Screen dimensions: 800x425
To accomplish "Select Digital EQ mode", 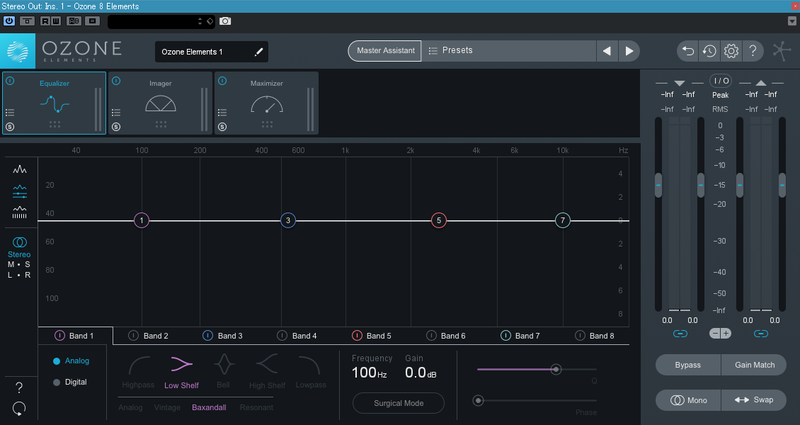I will [x=70, y=382].
